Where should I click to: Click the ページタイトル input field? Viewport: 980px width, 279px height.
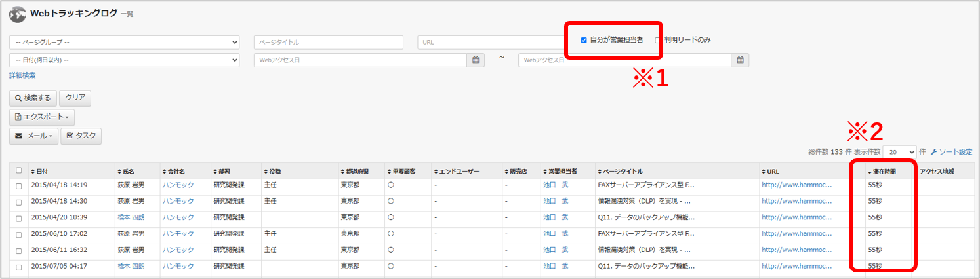[x=328, y=42]
